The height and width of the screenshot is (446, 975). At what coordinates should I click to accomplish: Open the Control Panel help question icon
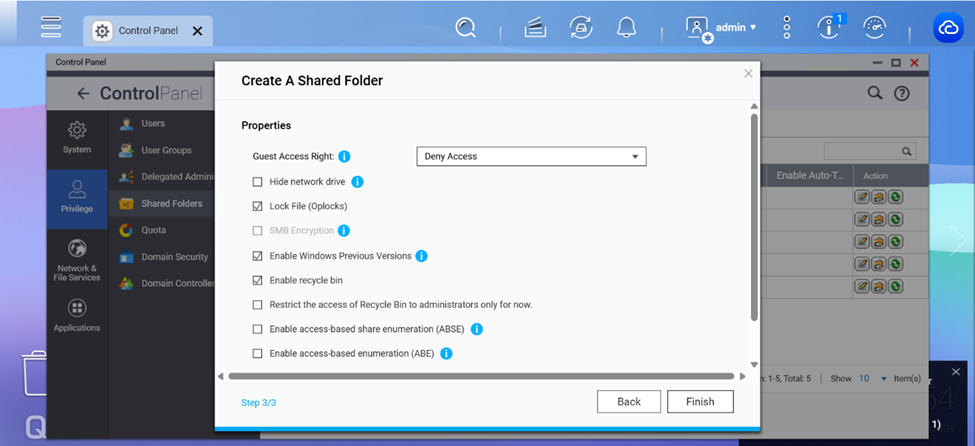[901, 94]
